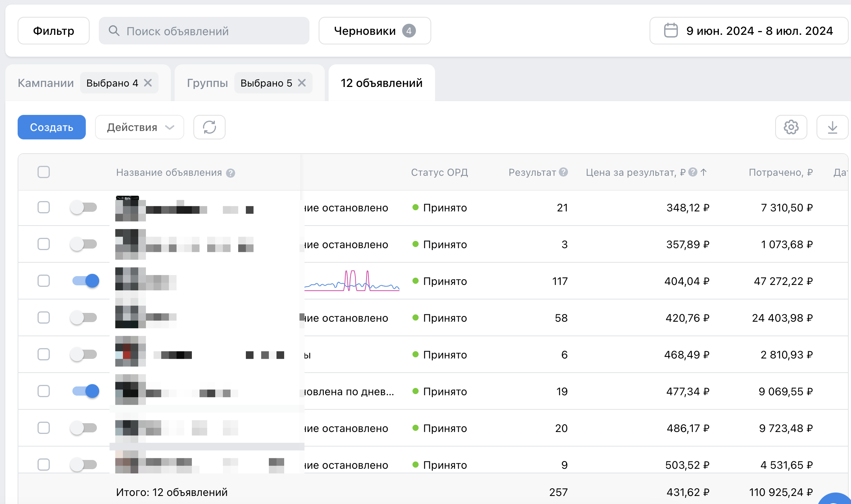
Task: Expand the Действия dropdown
Action: click(x=139, y=127)
